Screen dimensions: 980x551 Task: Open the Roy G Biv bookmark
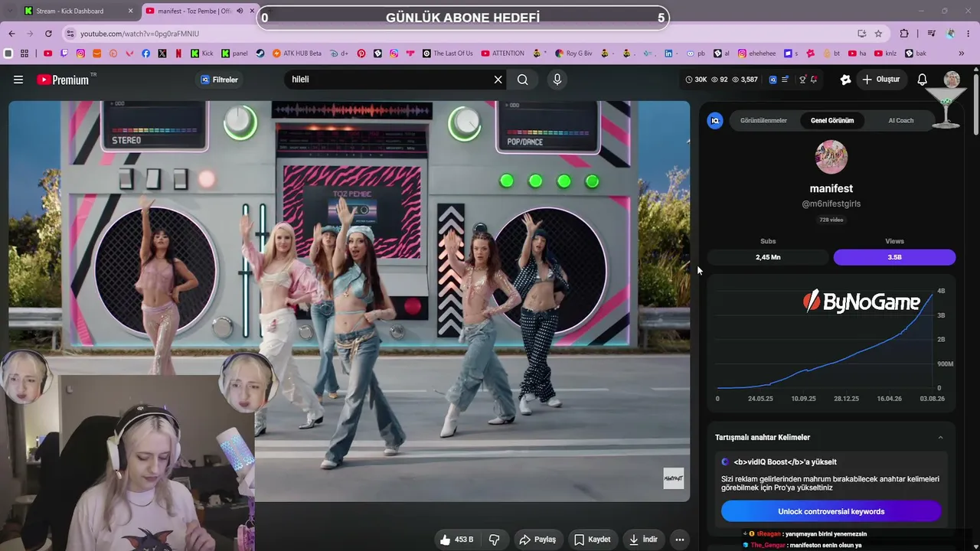pos(573,54)
